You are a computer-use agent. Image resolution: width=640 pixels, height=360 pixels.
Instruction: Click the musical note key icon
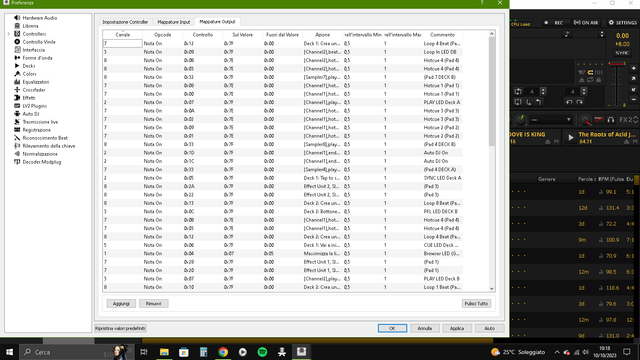point(567,34)
